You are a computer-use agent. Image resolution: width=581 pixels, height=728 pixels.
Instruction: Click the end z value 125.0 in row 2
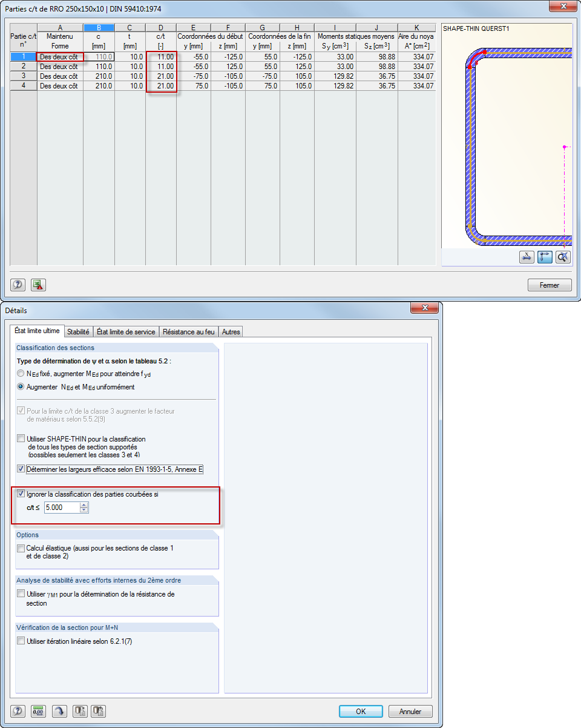pyautogui.click(x=297, y=66)
